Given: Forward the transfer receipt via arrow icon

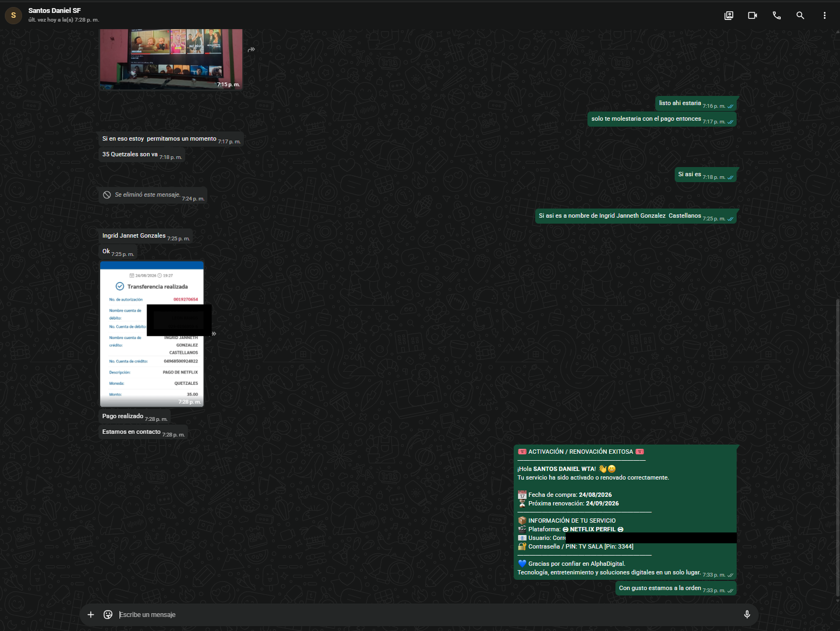Looking at the screenshot, I should pyautogui.click(x=214, y=334).
